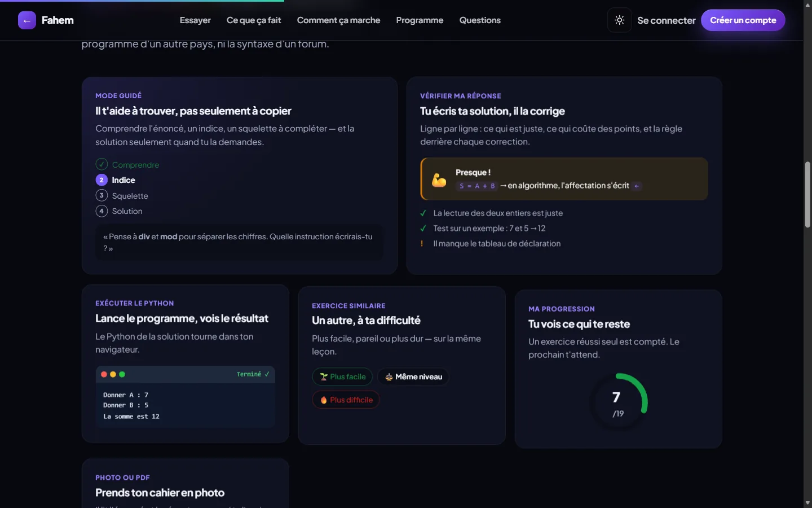
Task: Click the Fahem brand name
Action: pyautogui.click(x=58, y=20)
